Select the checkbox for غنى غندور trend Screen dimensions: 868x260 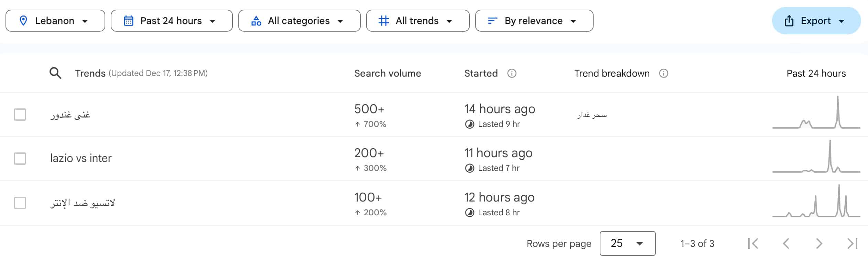pos(20,115)
